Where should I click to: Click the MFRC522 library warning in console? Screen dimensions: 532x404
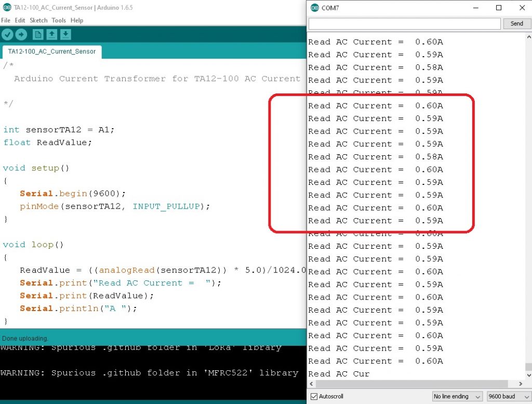click(x=149, y=373)
